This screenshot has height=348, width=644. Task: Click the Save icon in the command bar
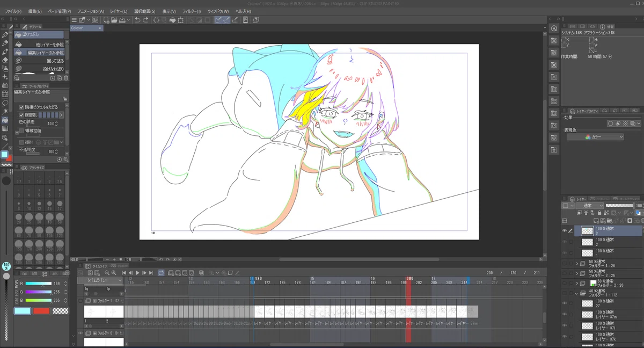(123, 20)
